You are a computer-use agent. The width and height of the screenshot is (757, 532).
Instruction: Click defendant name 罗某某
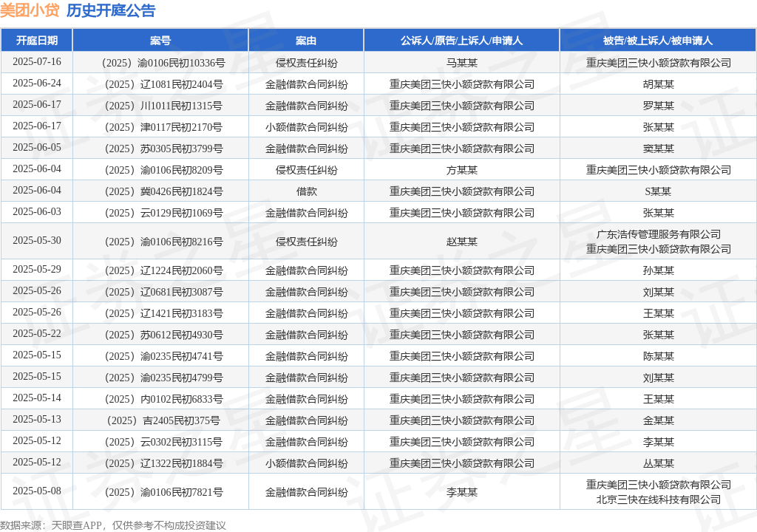[658, 106]
